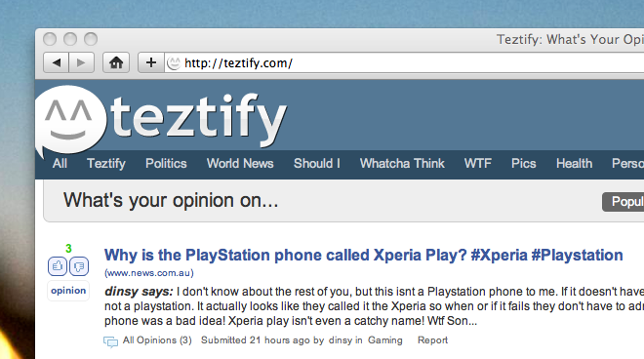Open the Should I category

click(317, 164)
